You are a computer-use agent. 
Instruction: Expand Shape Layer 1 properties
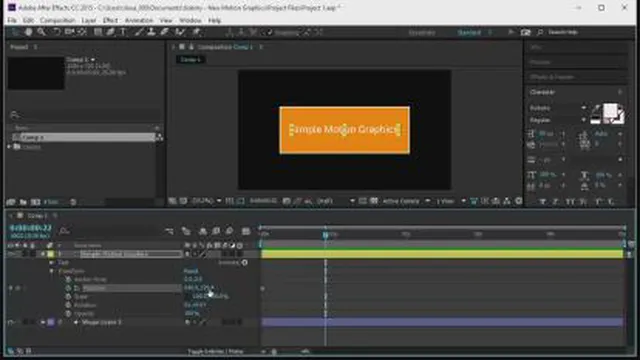(43, 322)
